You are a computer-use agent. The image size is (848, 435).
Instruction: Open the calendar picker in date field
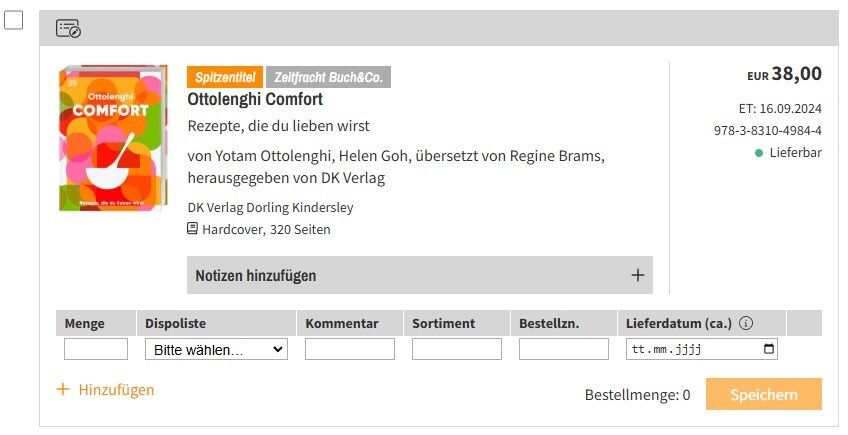point(768,349)
